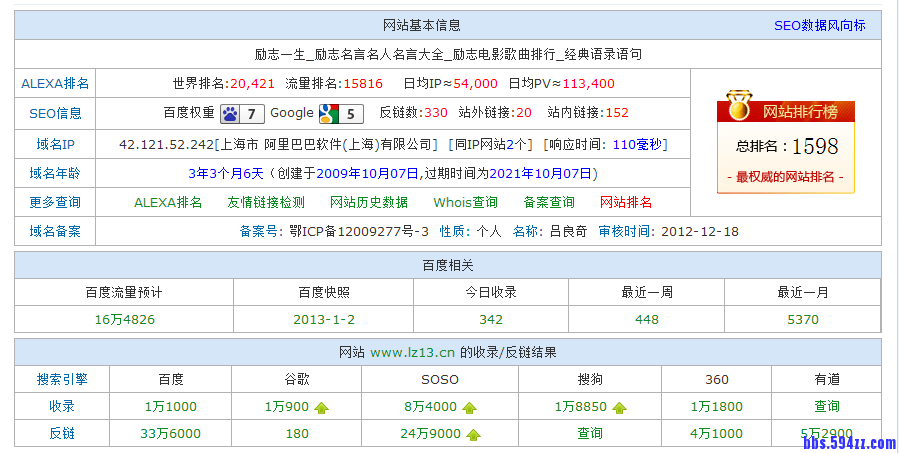The width and height of the screenshot is (899, 453).
Task: Click the Google PageRank icon
Action: click(341, 114)
